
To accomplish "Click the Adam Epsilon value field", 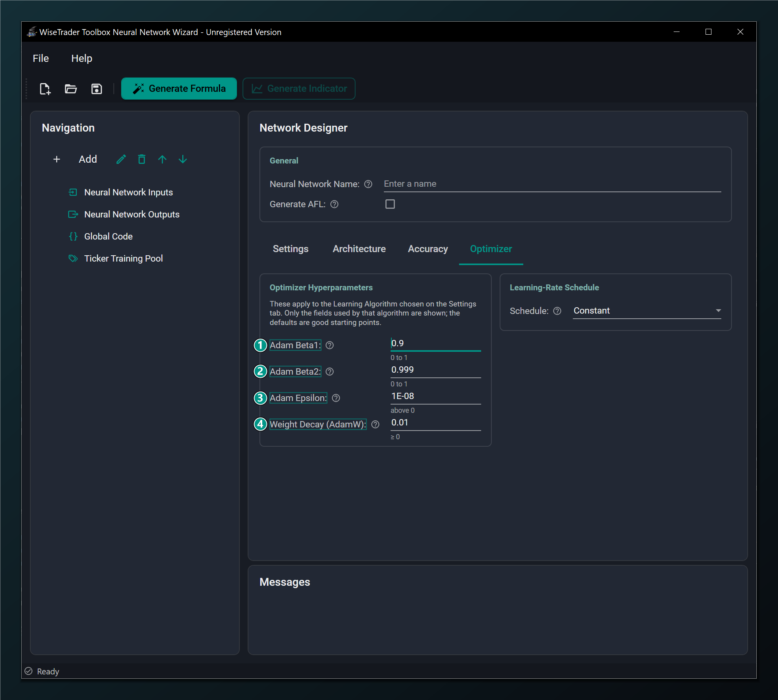I will [436, 396].
